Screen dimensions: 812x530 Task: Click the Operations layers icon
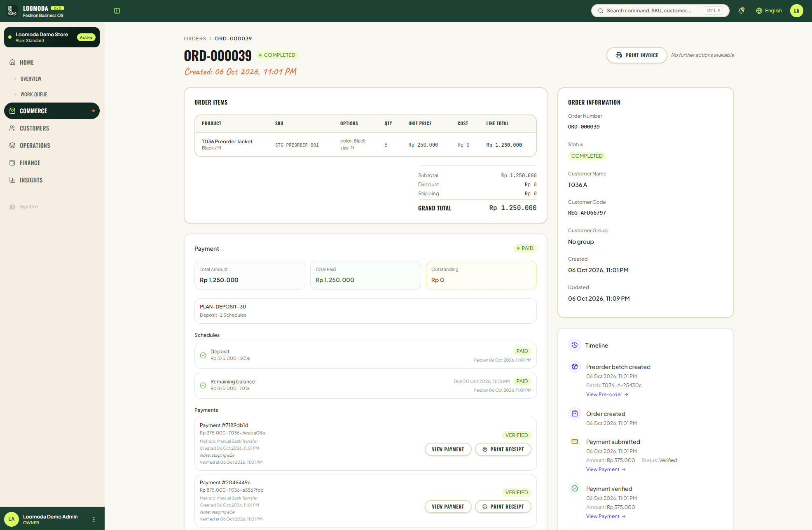[12, 145]
